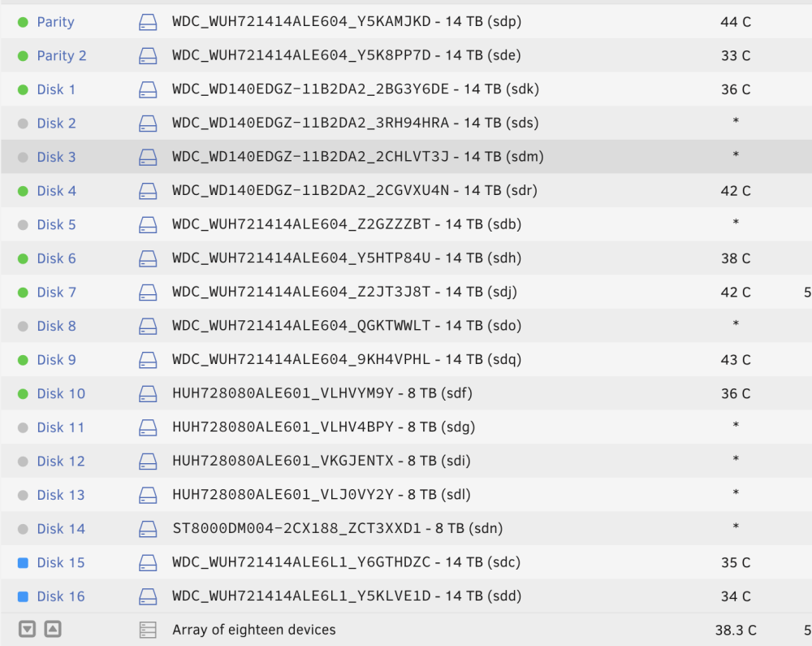The height and width of the screenshot is (646, 812).
Task: Click the drive icon in the Disk 9 row
Action: pyautogui.click(x=148, y=360)
